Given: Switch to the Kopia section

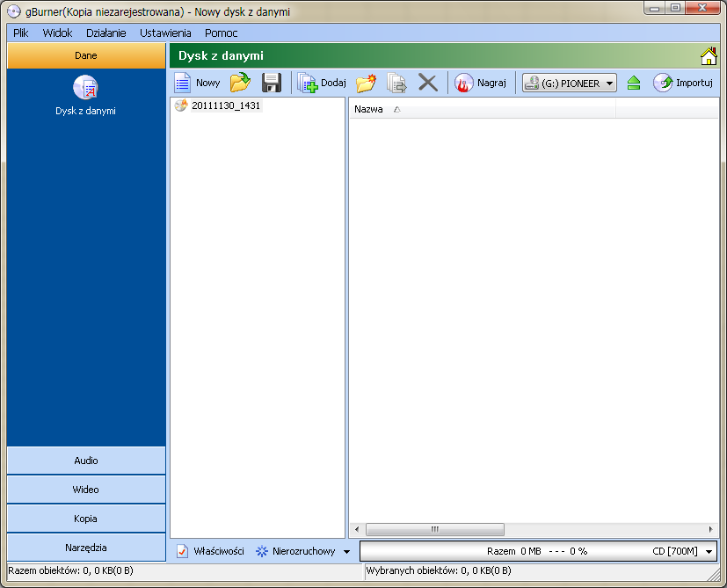Looking at the screenshot, I should click(86, 519).
